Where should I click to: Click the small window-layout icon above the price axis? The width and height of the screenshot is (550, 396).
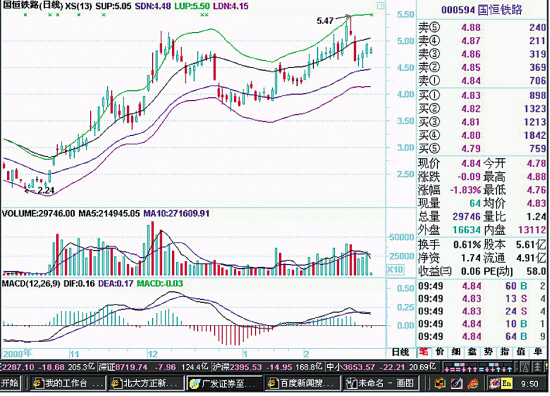tap(380, 6)
